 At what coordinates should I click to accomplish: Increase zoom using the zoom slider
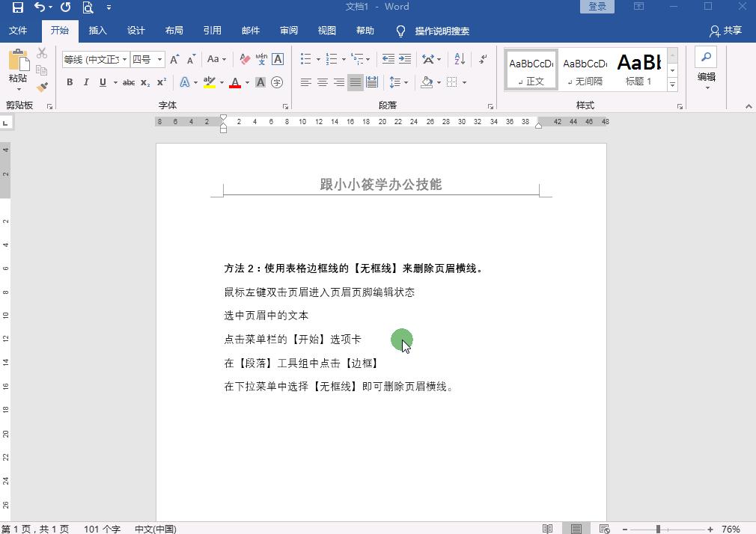[x=710, y=529]
